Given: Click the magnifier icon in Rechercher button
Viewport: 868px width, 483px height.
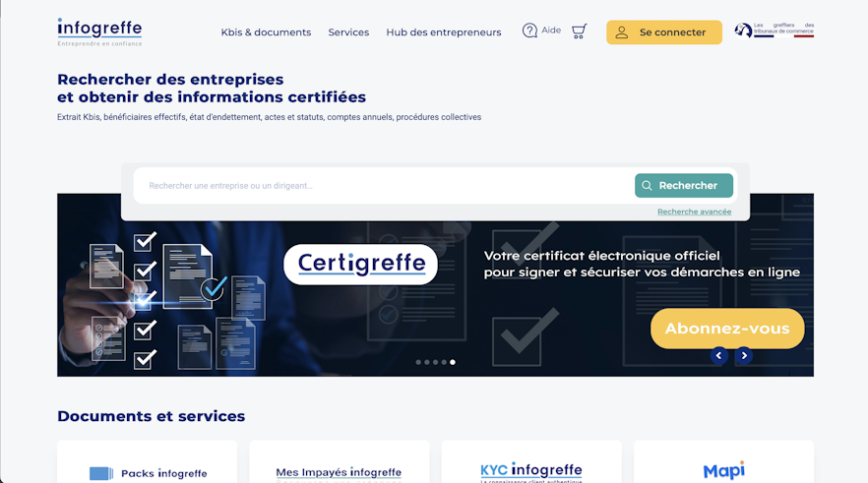Looking at the screenshot, I should pyautogui.click(x=647, y=186).
